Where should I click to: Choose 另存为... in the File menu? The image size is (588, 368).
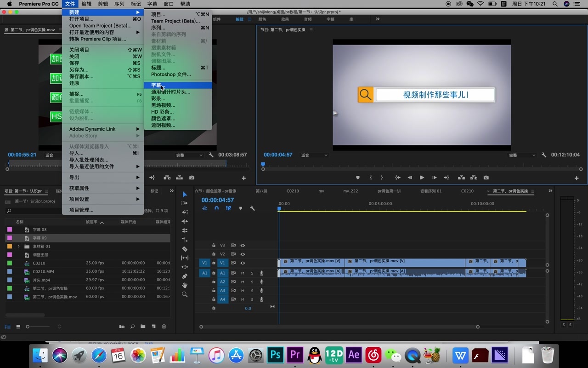pos(103,70)
